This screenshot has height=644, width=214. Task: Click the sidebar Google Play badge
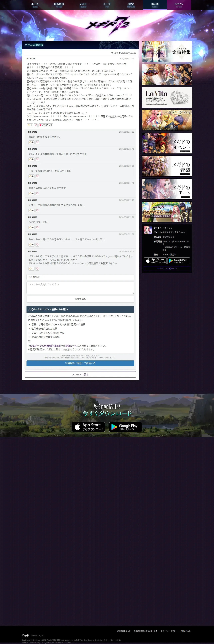[x=178, y=261]
